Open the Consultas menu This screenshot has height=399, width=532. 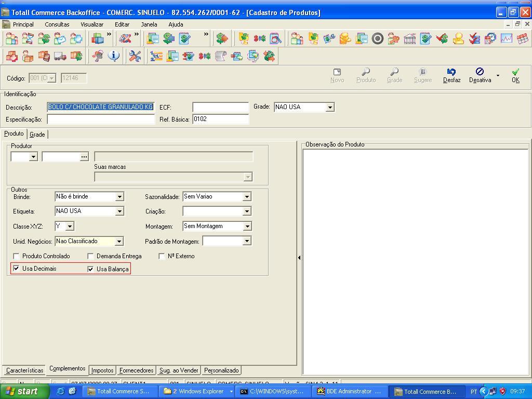(x=57, y=24)
